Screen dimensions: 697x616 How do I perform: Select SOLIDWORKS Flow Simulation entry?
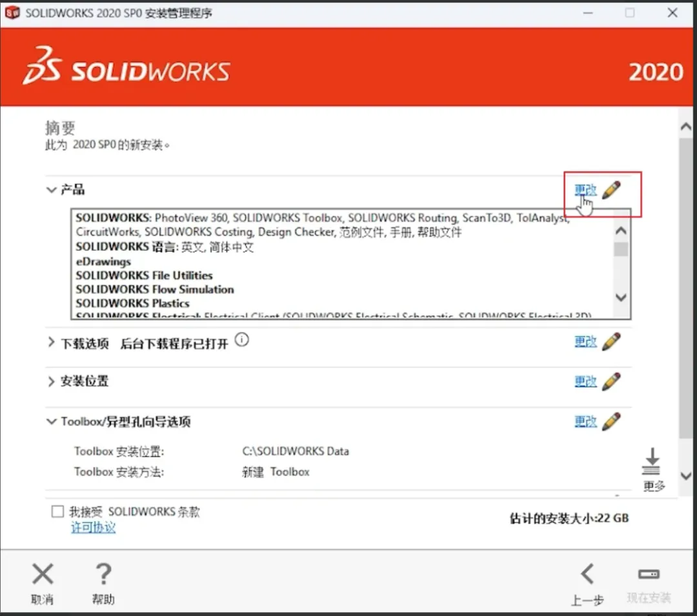point(155,289)
